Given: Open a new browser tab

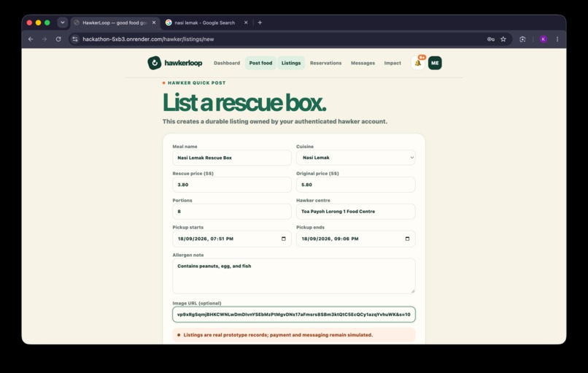Looking at the screenshot, I should [x=260, y=23].
